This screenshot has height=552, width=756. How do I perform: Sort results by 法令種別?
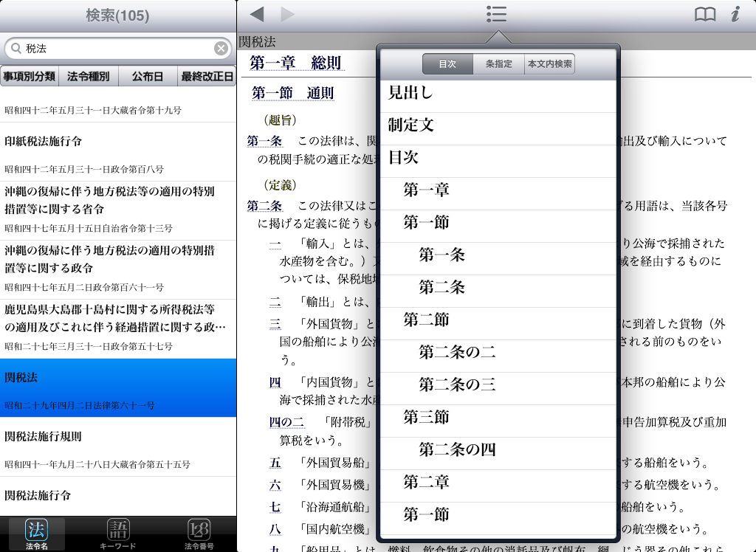click(89, 76)
